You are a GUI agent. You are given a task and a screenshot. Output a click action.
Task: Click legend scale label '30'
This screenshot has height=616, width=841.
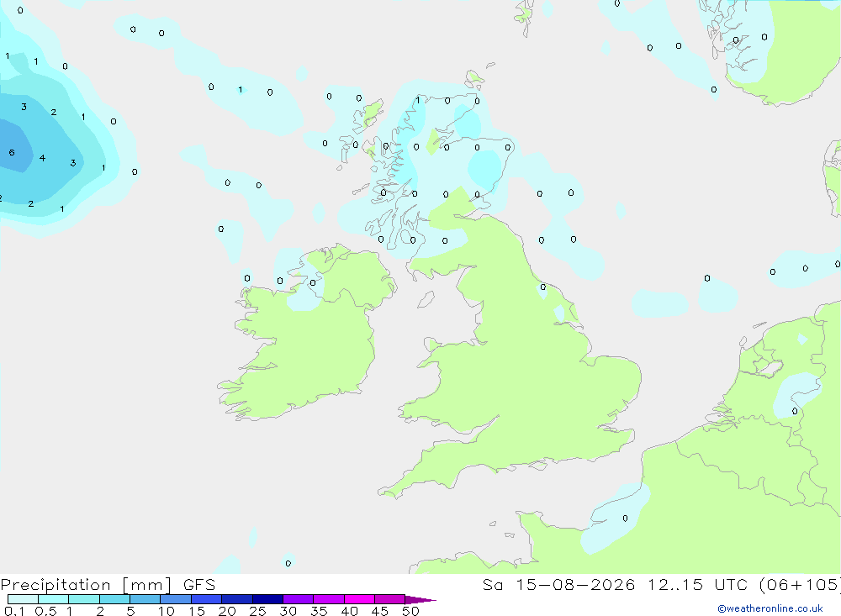coord(288,611)
